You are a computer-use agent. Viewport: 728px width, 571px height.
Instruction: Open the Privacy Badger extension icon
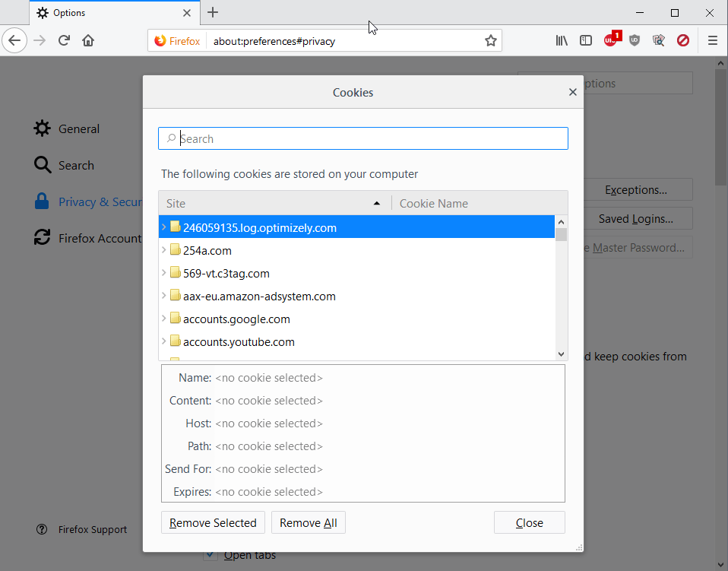pyautogui.click(x=658, y=41)
